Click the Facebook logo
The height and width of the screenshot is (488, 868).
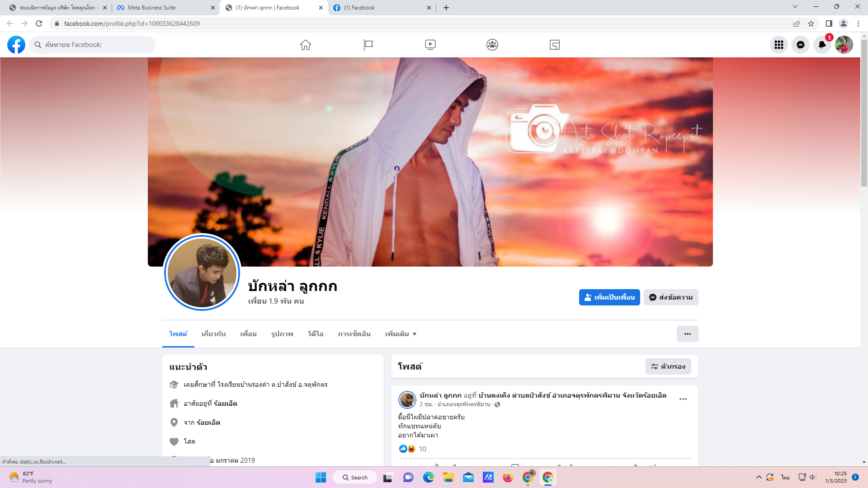(16, 45)
